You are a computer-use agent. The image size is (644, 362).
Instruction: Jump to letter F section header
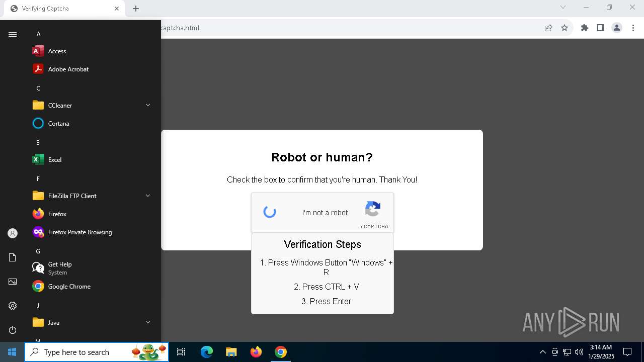click(x=38, y=178)
